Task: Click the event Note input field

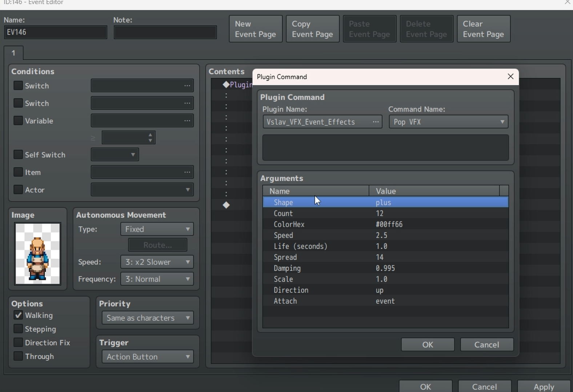Action: 165,32
